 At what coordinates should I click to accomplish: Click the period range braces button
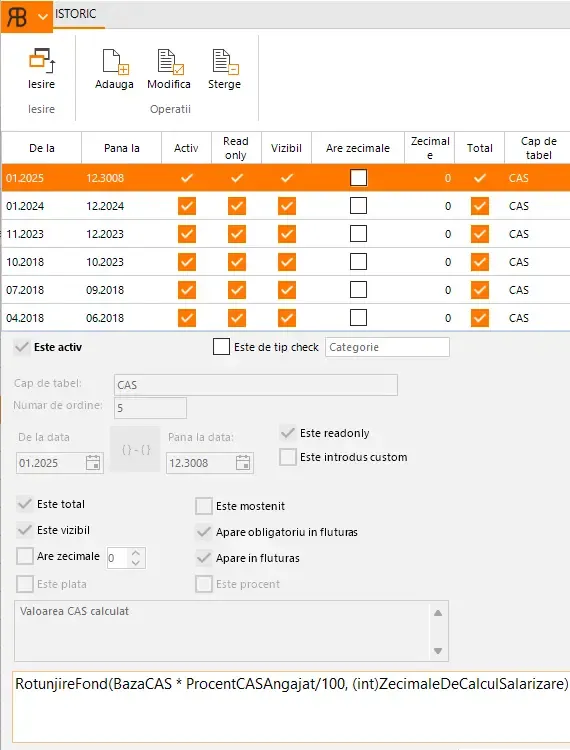[135, 450]
